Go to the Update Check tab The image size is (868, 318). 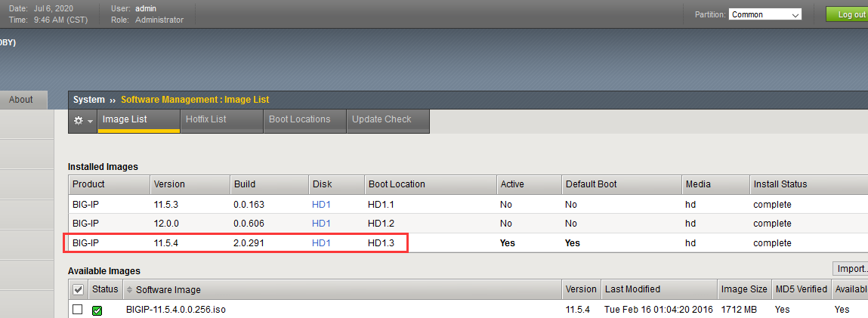click(x=381, y=119)
